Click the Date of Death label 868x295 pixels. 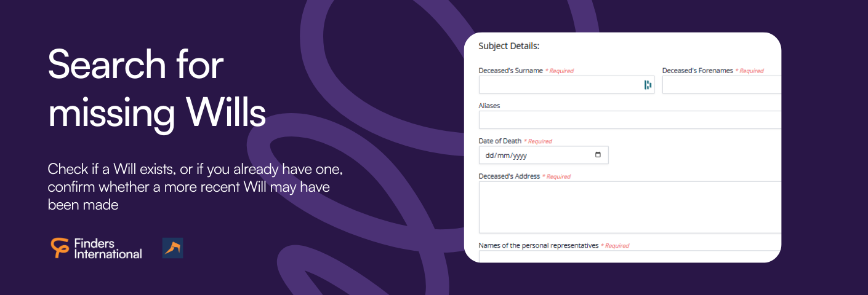tap(500, 141)
